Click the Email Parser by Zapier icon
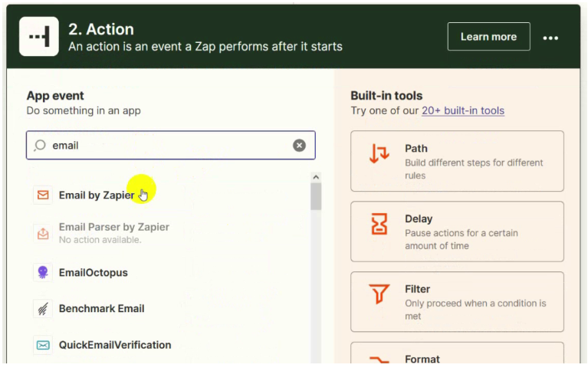 point(43,233)
